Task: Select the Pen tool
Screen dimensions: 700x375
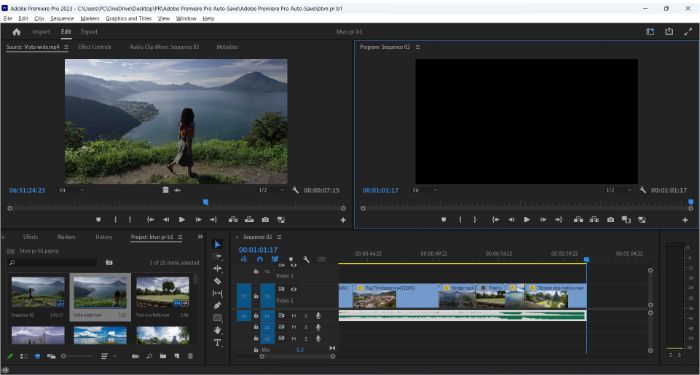Action: click(217, 306)
